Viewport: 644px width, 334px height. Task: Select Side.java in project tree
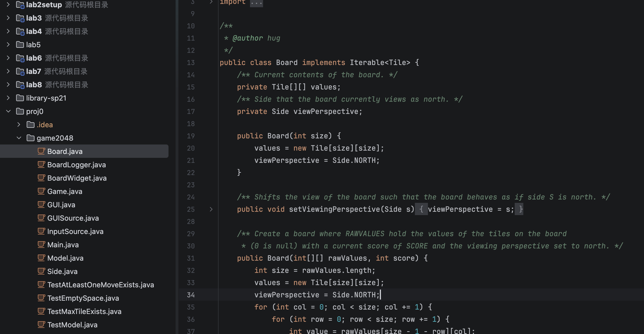coord(62,271)
